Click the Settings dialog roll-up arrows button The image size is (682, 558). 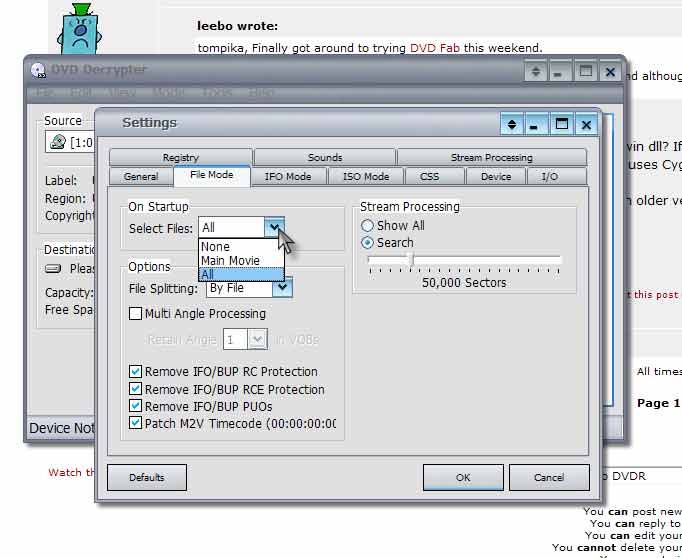click(x=512, y=125)
